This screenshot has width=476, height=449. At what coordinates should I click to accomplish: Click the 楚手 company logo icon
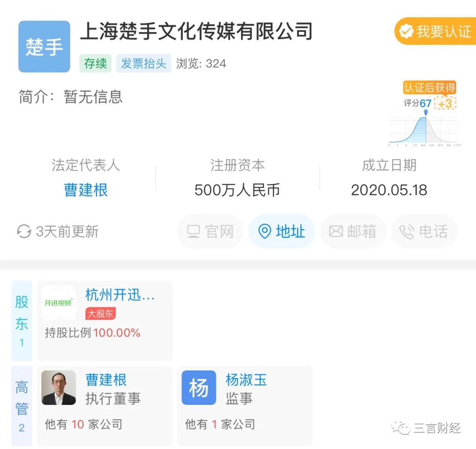[x=44, y=46]
